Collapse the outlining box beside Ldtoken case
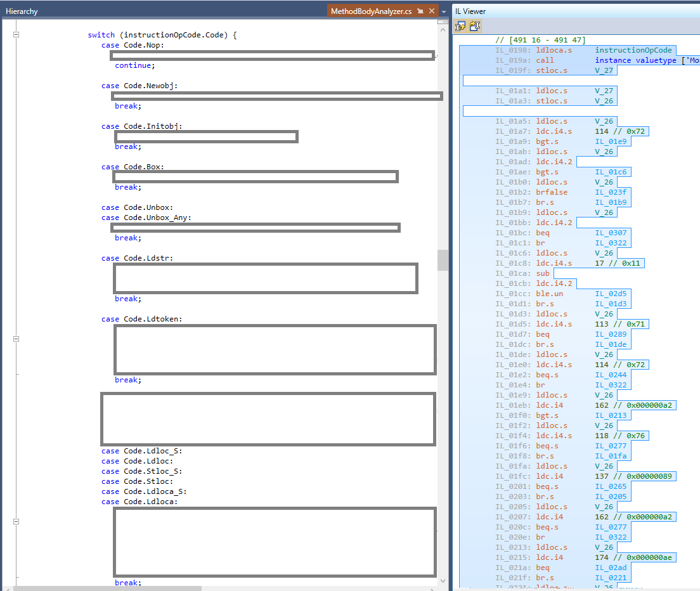Image resolution: width=700 pixels, height=591 pixels. pos(16,339)
